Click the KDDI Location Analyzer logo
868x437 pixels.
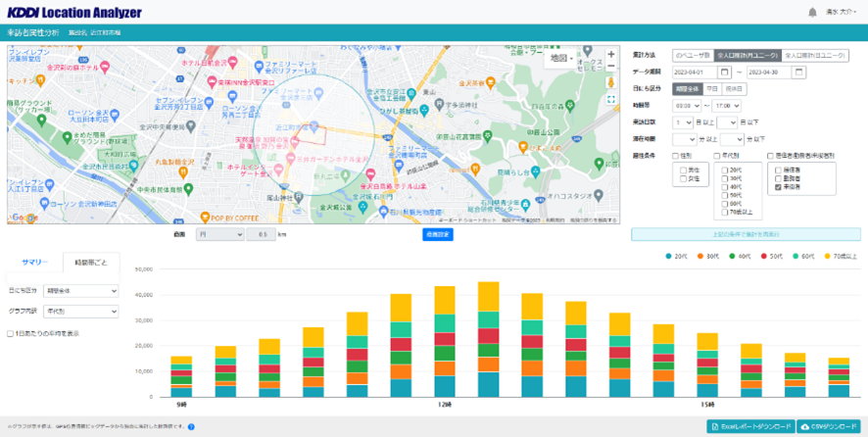(x=74, y=12)
